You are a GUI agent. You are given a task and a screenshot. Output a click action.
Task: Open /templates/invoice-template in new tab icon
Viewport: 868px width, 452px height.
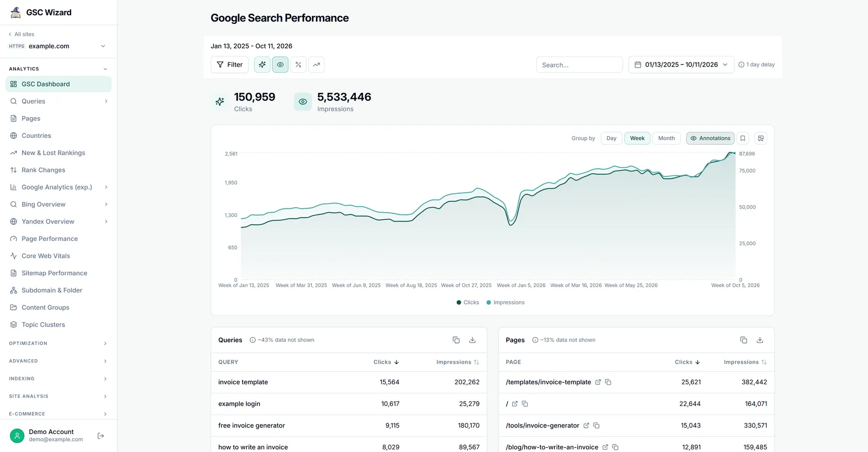(598, 382)
